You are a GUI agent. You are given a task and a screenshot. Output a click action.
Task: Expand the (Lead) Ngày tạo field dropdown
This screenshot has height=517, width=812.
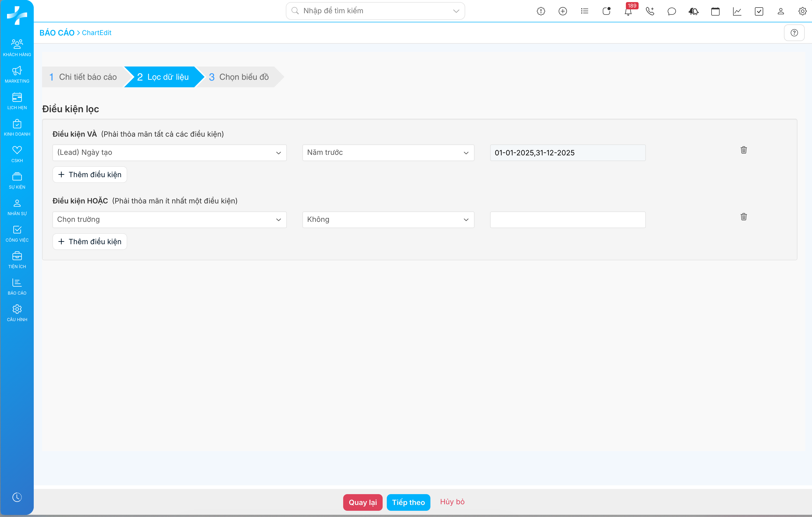[x=169, y=153]
